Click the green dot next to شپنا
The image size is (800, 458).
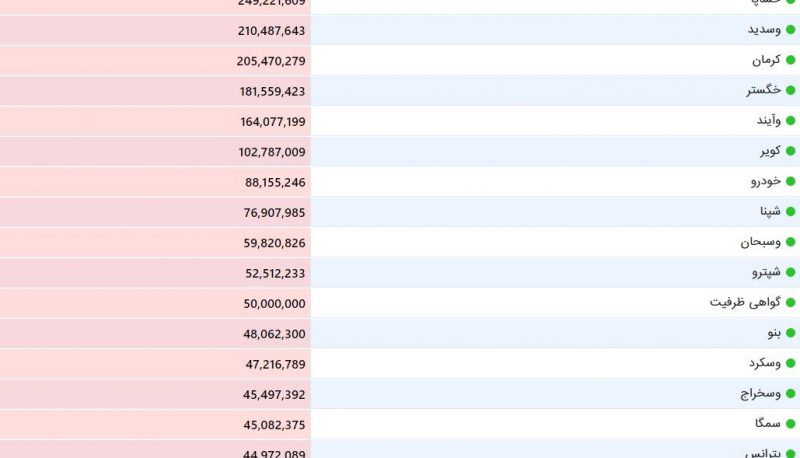pyautogui.click(x=791, y=212)
